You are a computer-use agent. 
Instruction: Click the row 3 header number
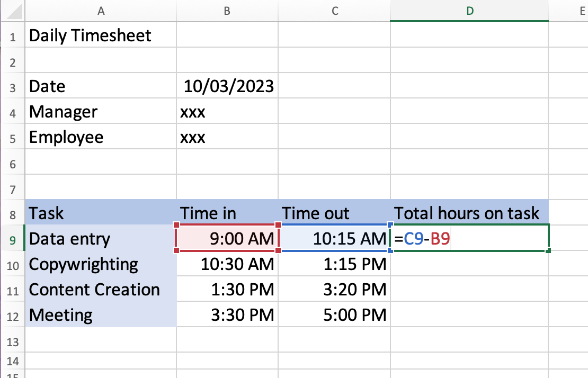click(13, 87)
